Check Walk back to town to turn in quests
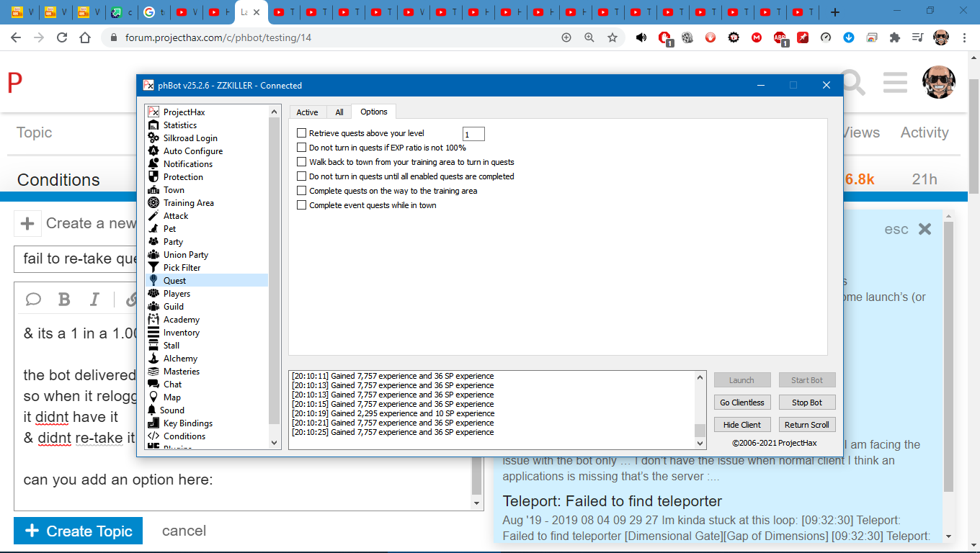Viewport: 980px width, 553px height. [302, 162]
